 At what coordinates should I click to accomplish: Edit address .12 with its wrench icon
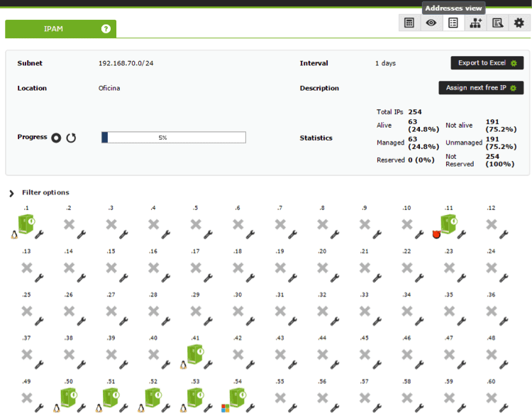(x=504, y=234)
